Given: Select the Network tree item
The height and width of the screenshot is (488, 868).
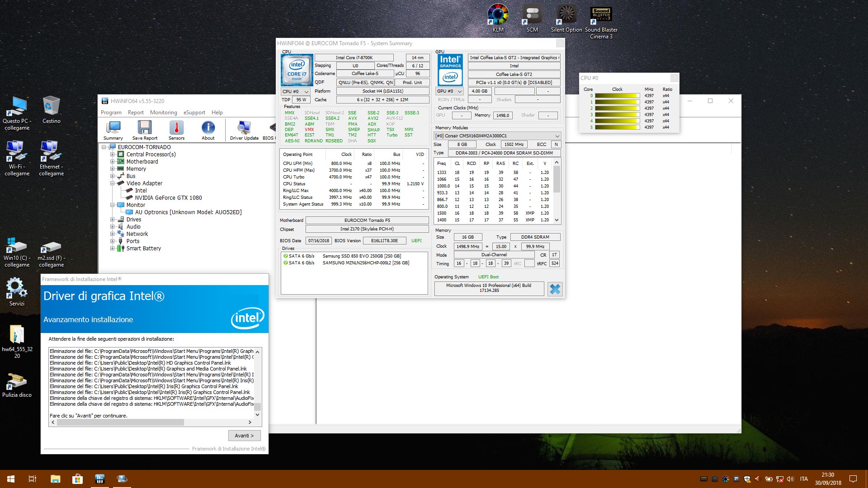Looking at the screenshot, I should (137, 234).
